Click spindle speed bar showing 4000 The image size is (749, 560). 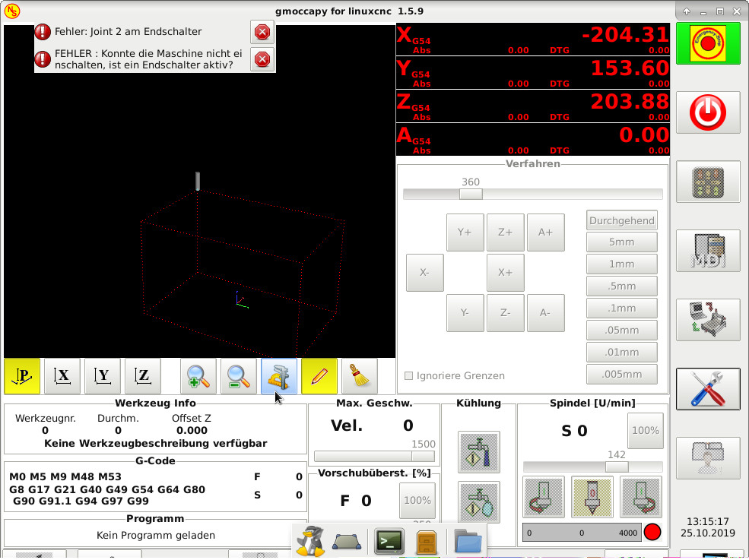pos(582,533)
